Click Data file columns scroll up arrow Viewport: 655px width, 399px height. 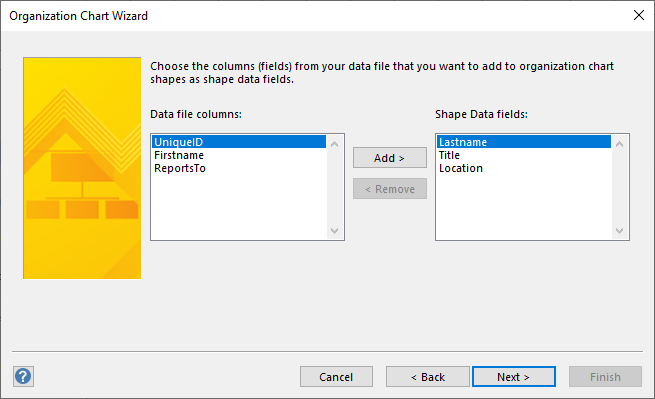(335, 144)
